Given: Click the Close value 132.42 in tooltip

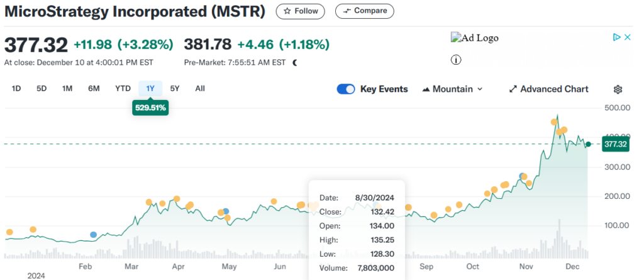Looking at the screenshot, I should pos(382,212).
